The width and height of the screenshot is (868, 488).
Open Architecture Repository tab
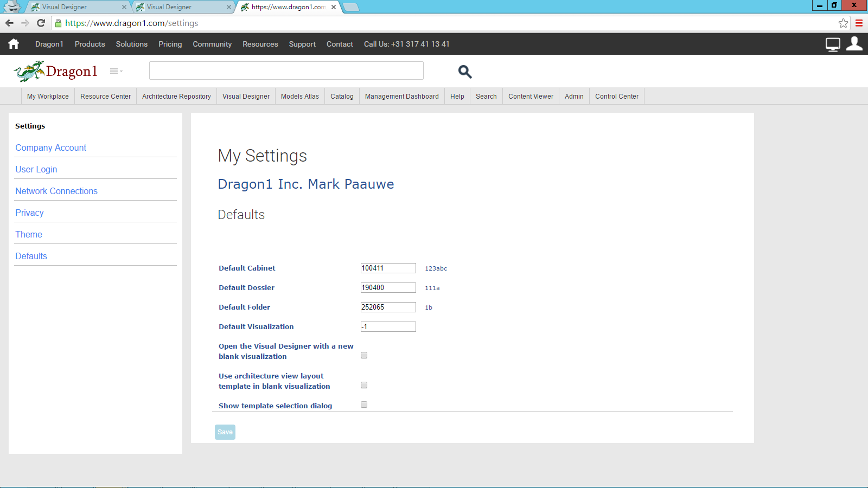(x=176, y=96)
